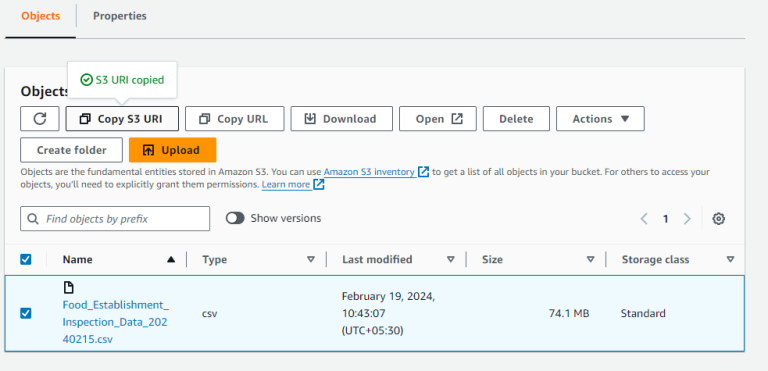The height and width of the screenshot is (371, 768).
Task: Uncheck the select-all header checkbox
Action: [25, 259]
